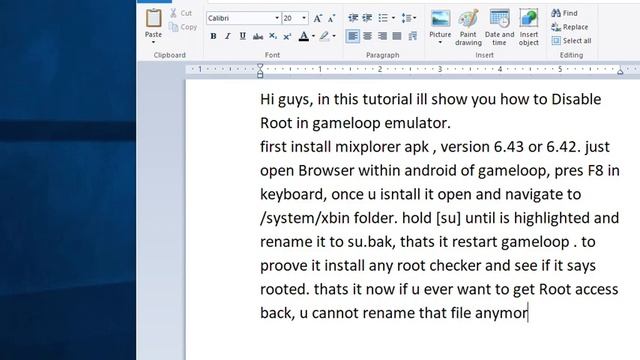Viewport: 640px width, 360px height.
Task: Click the Paste clipboard icon
Action: click(x=153, y=18)
